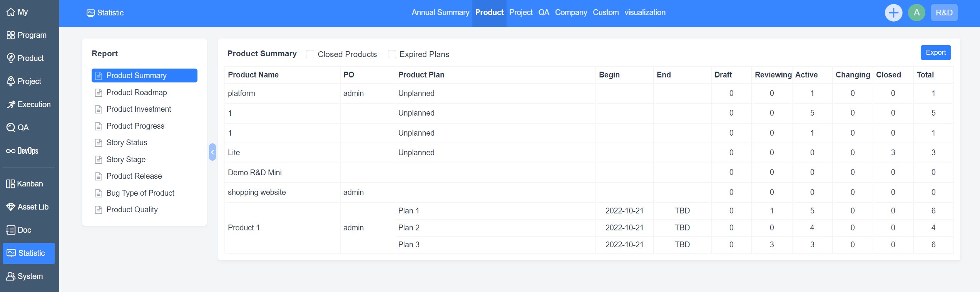Switch to the visualization tab
The width and height of the screenshot is (980, 292).
tap(645, 13)
